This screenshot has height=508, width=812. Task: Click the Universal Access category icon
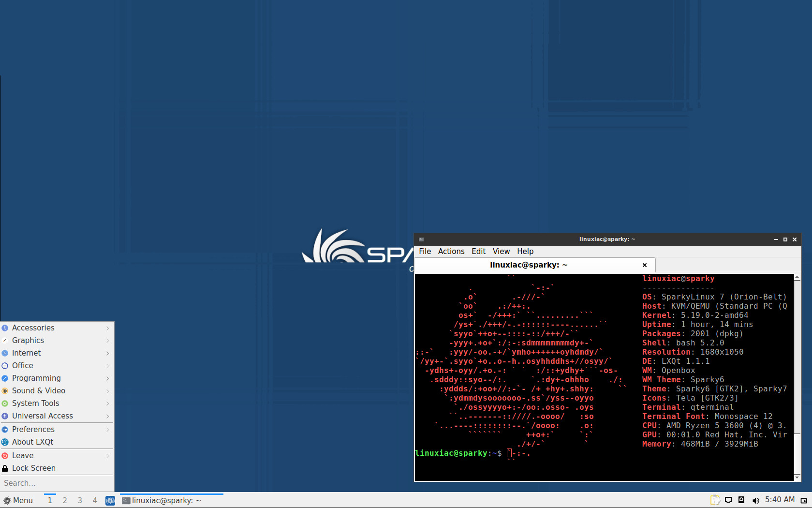tap(5, 416)
